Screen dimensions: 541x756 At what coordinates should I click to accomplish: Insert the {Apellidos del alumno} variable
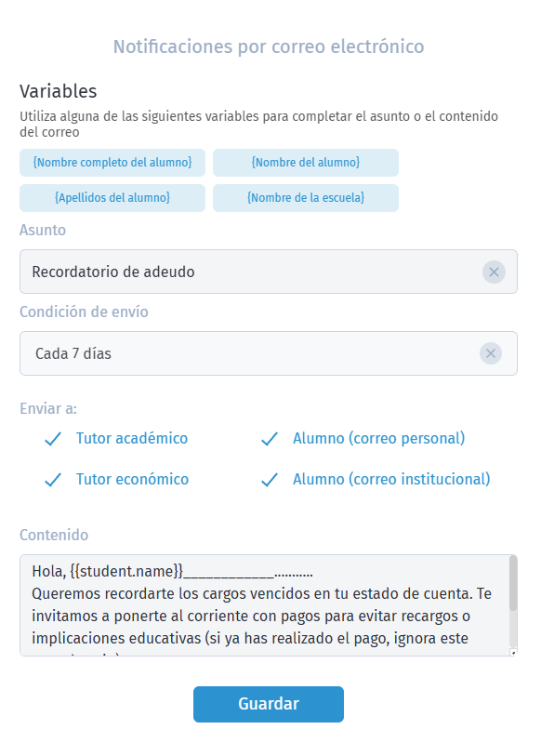click(x=112, y=198)
